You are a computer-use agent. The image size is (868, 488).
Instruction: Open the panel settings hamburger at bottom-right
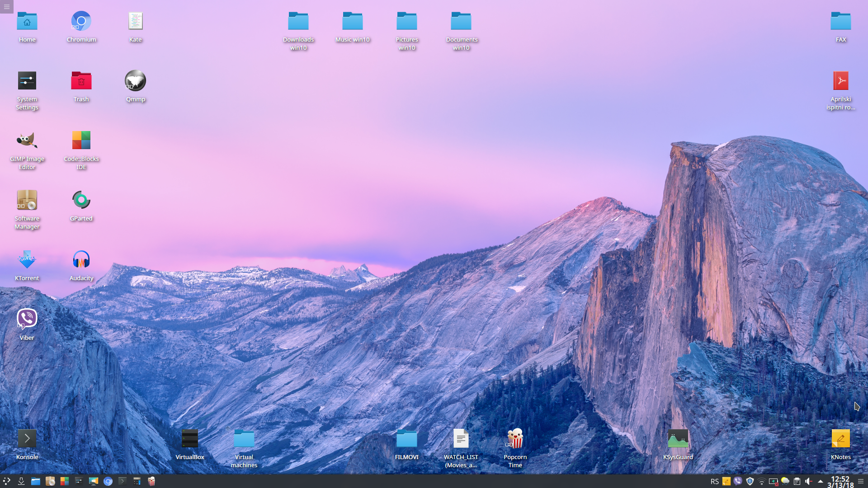click(861, 481)
